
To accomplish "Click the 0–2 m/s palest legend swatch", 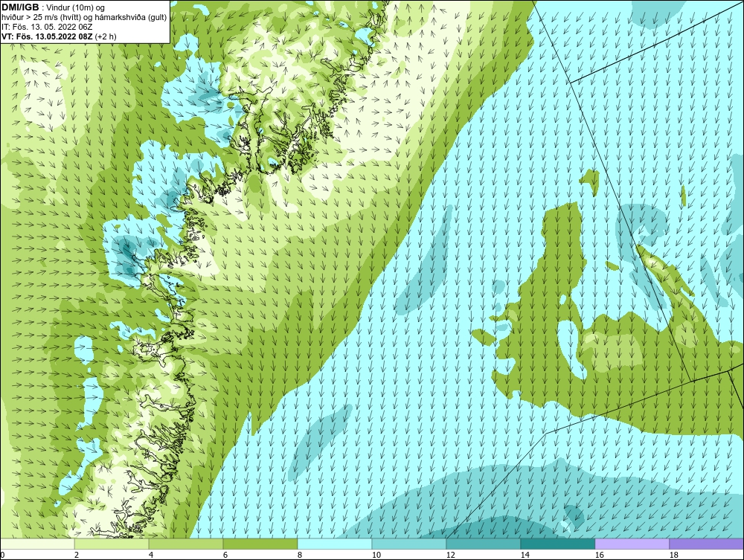I will (x=37, y=544).
